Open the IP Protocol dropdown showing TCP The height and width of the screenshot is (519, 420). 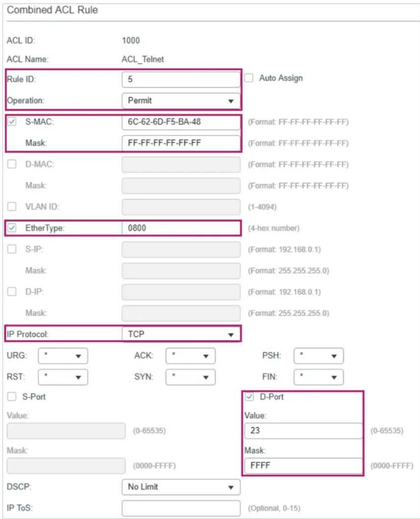(x=181, y=334)
